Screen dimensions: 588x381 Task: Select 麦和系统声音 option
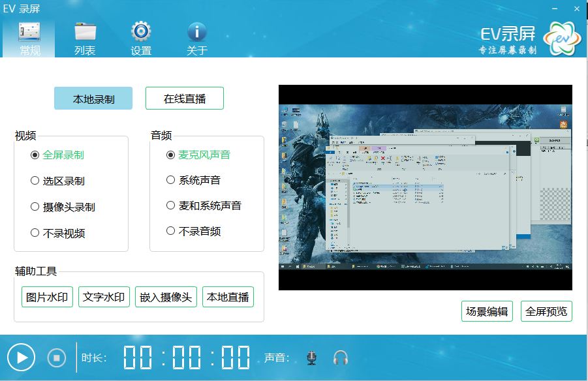coord(204,205)
